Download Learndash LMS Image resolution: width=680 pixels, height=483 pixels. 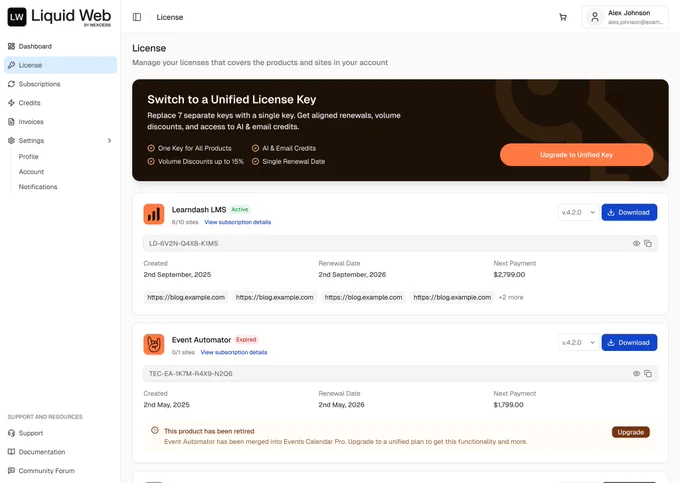(629, 212)
